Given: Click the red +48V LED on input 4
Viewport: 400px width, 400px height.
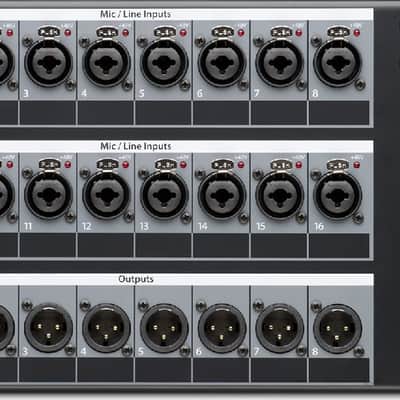Looking at the screenshot, I should [126, 33].
